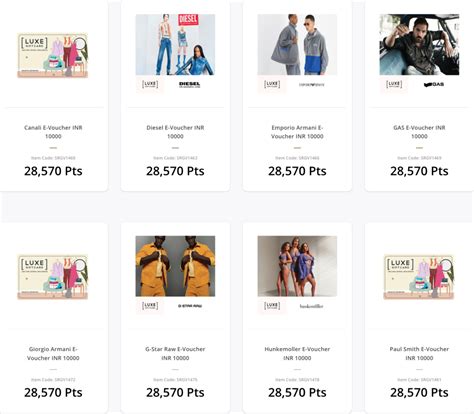Open 'Giorgio Armani E-Voucher INR 10000' title
This screenshot has width=474, height=414.
click(x=53, y=353)
